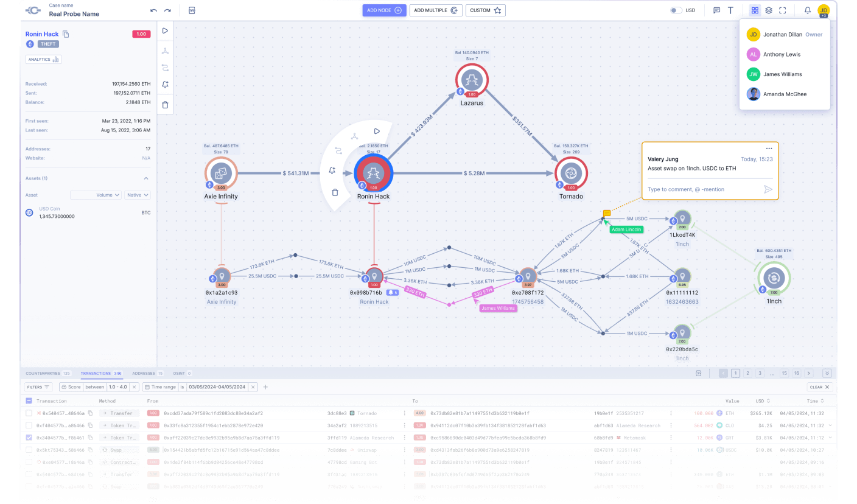Go to page 2 of transactions
Image resolution: width=857 pixels, height=504 pixels.
748,373
